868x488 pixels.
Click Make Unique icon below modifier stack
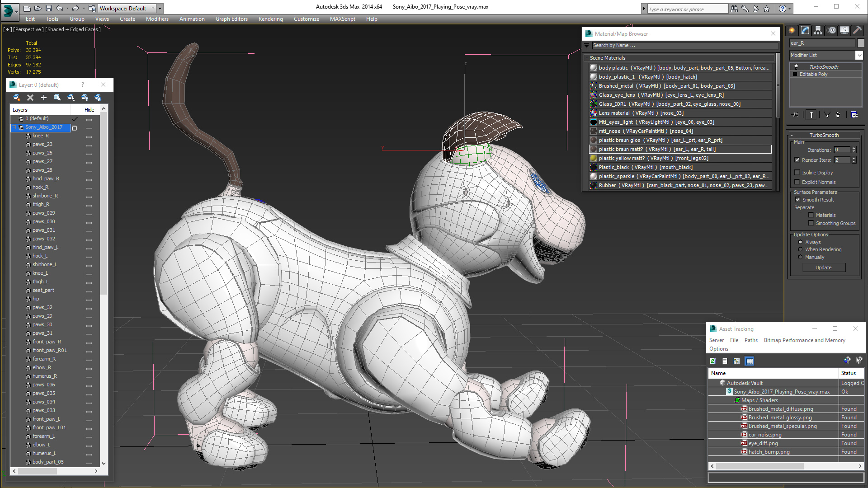point(827,115)
